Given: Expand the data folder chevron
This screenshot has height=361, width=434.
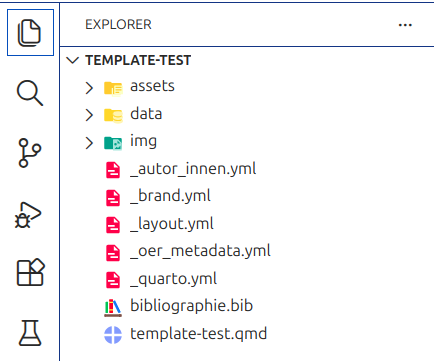Looking at the screenshot, I should coord(89,115).
